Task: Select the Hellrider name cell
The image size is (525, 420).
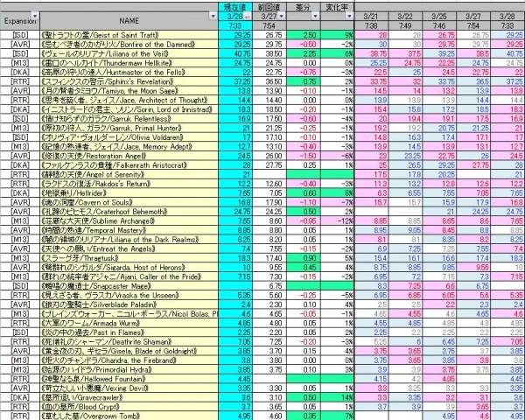Action: click(129, 193)
